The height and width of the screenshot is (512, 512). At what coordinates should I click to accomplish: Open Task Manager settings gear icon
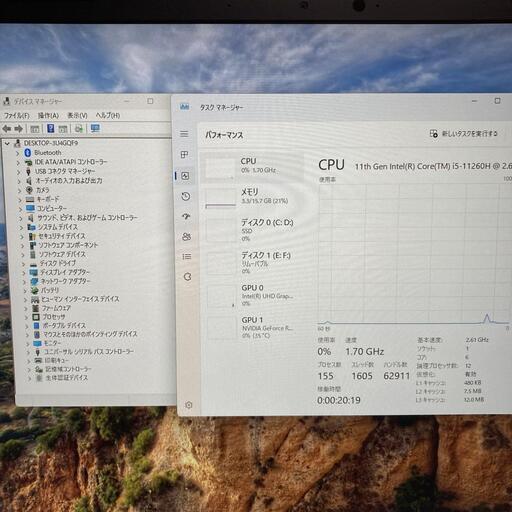[x=189, y=405]
